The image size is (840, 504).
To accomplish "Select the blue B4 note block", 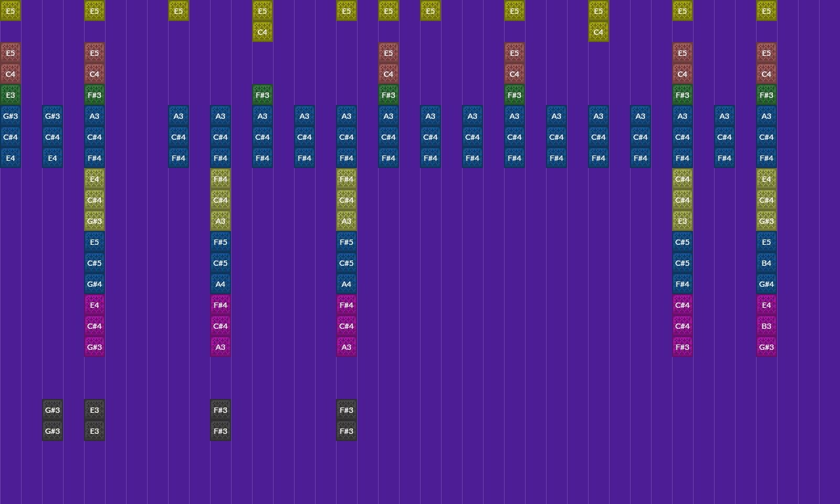I will (766, 263).
